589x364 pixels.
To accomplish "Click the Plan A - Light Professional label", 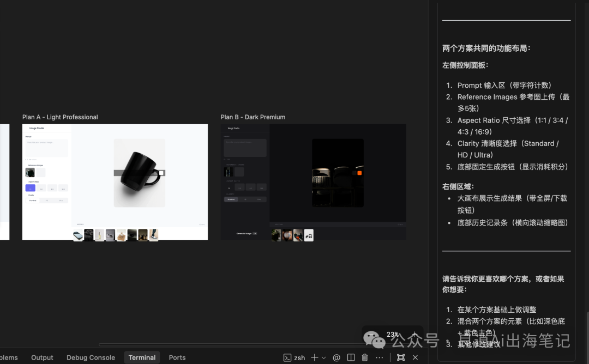I will (60, 117).
